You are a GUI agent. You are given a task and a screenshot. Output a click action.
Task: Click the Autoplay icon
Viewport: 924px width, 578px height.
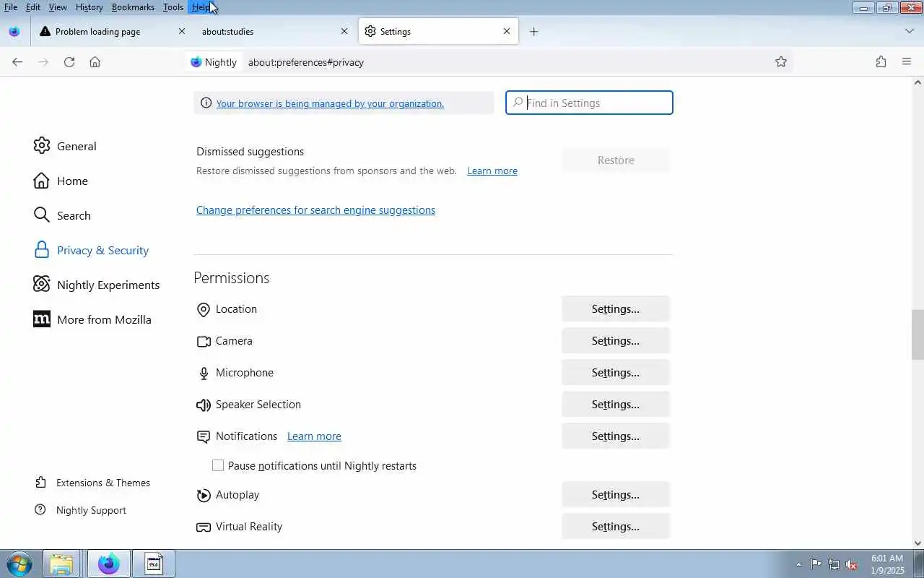tap(204, 496)
